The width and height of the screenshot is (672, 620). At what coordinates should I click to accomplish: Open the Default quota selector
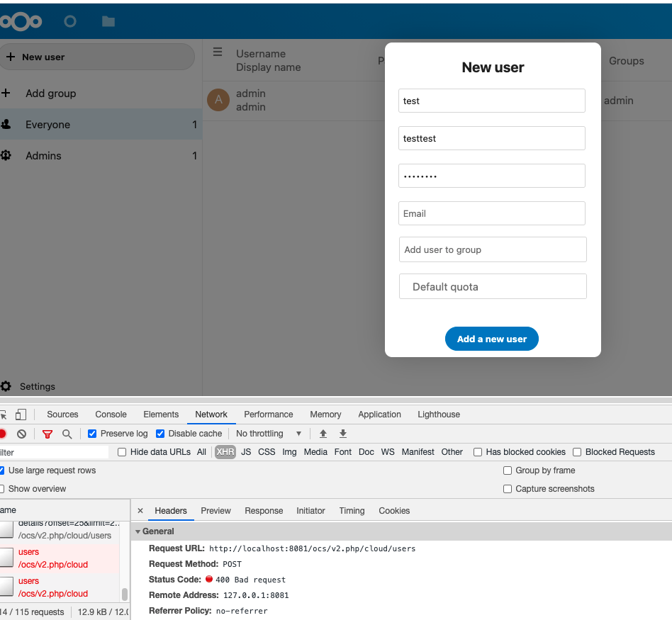click(493, 286)
